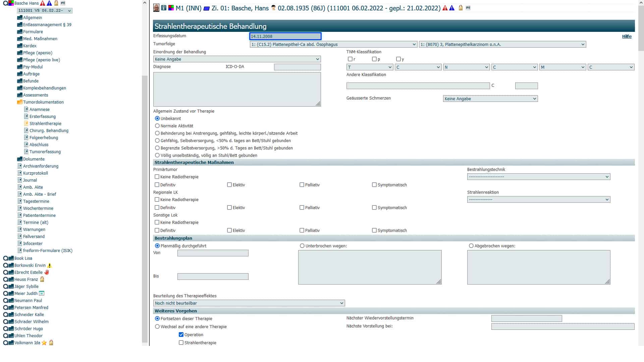
Task: Open Beurteilung des Therapieeffektes dropdown
Action: (249, 303)
